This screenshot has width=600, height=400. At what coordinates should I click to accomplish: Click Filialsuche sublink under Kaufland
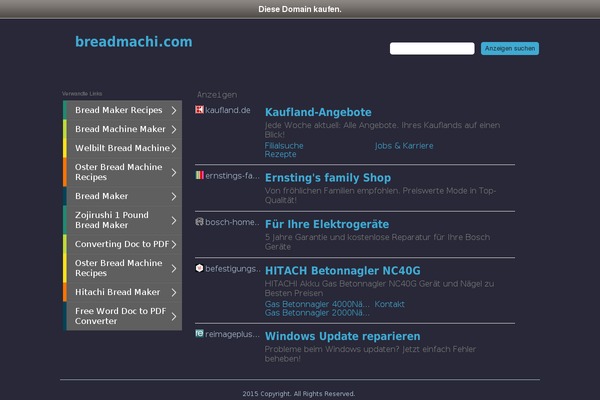pos(284,146)
